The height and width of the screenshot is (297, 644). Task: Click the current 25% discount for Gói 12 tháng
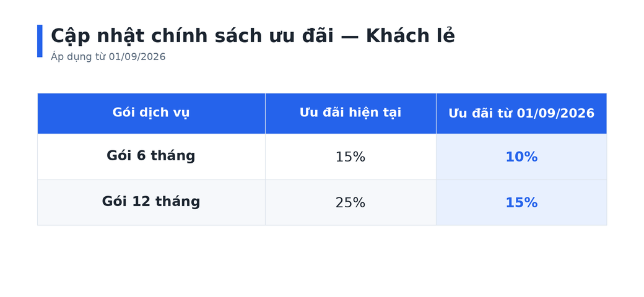click(x=350, y=203)
